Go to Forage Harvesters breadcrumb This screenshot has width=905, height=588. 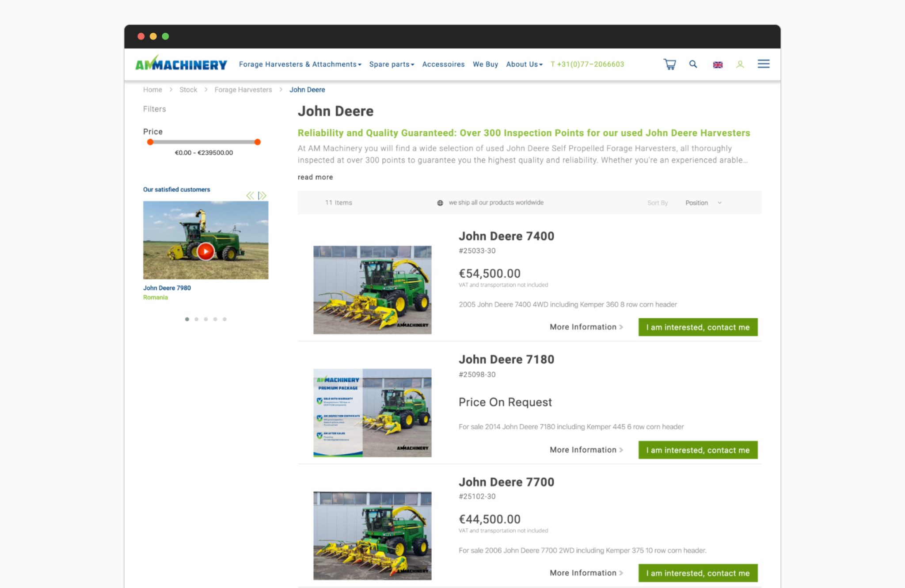pos(243,90)
